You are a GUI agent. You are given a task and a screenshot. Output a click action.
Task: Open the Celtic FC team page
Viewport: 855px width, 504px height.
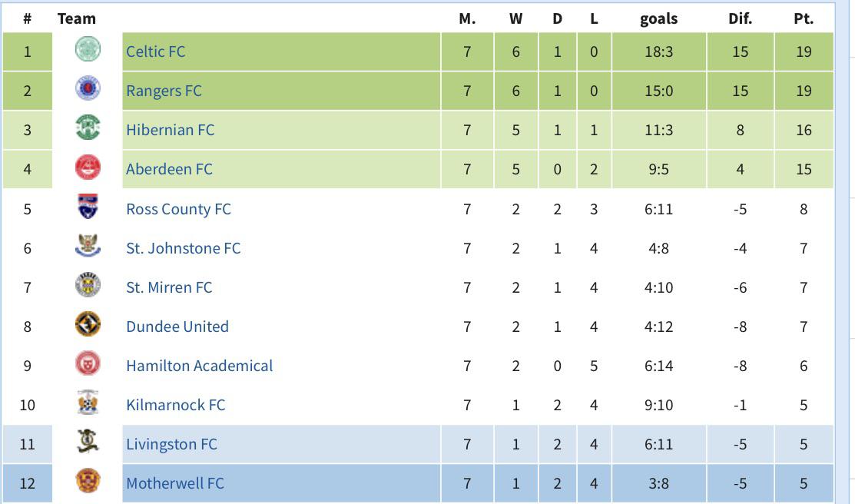155,51
